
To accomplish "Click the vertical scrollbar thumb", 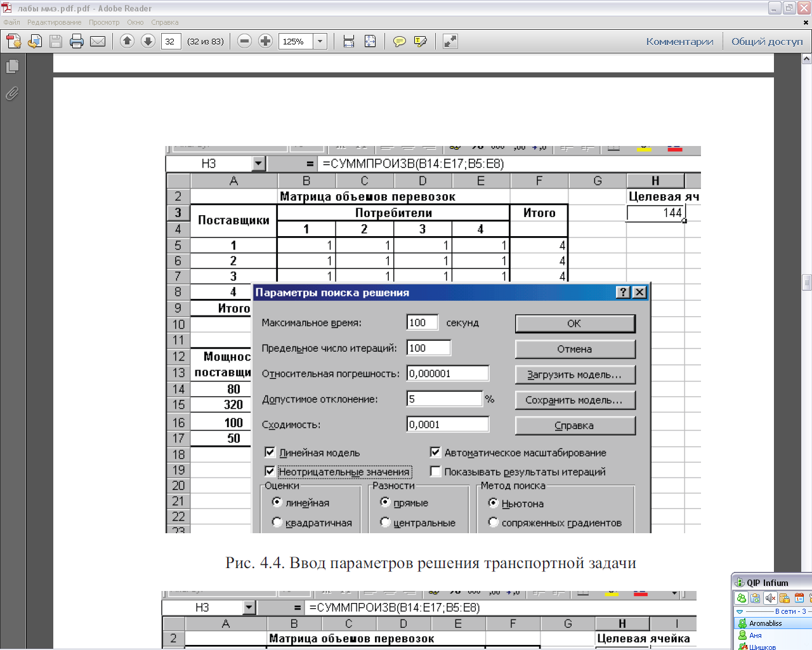I will (806, 281).
